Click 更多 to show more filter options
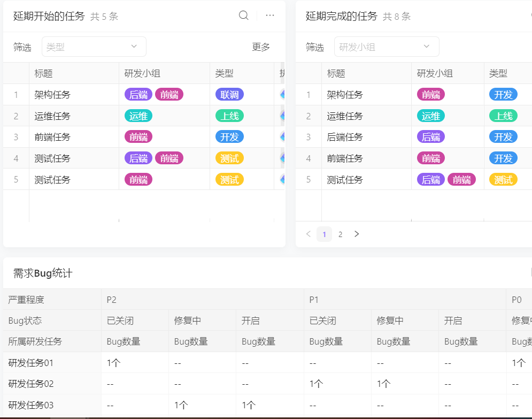532x419 pixels. click(260, 47)
